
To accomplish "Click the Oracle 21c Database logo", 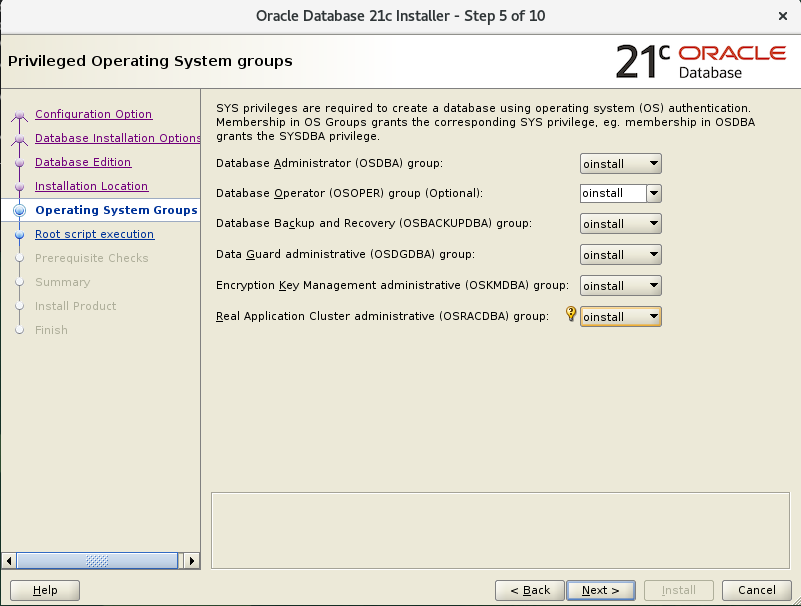I will point(700,62).
